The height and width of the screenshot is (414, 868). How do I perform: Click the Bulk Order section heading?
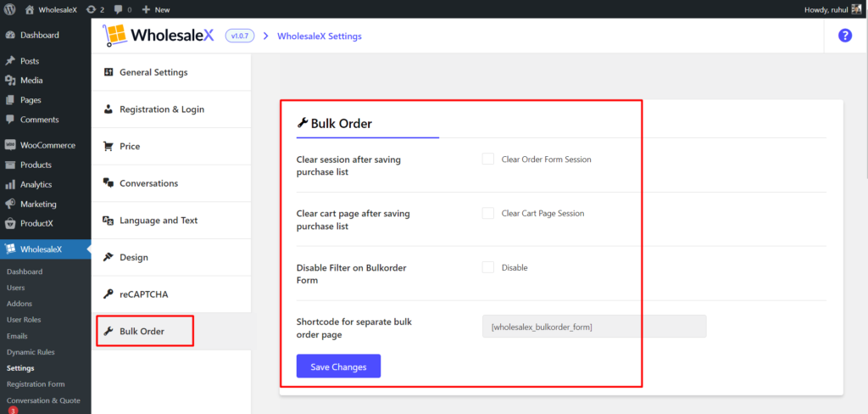click(335, 124)
